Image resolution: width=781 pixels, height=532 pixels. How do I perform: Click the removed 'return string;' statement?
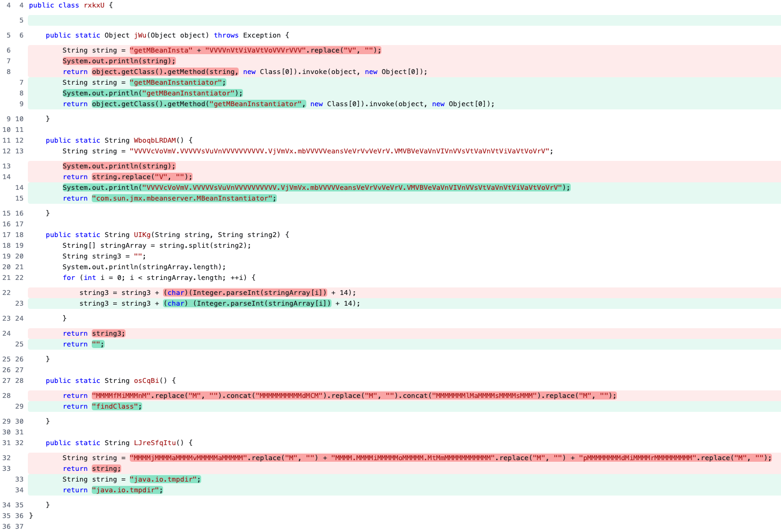[92, 469]
